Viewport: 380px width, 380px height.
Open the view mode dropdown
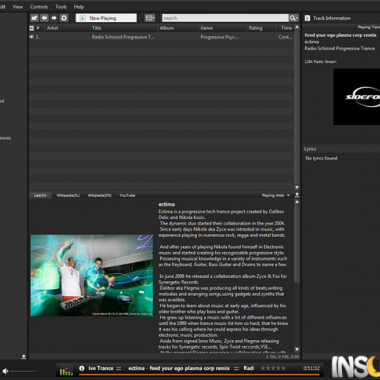pos(150,18)
